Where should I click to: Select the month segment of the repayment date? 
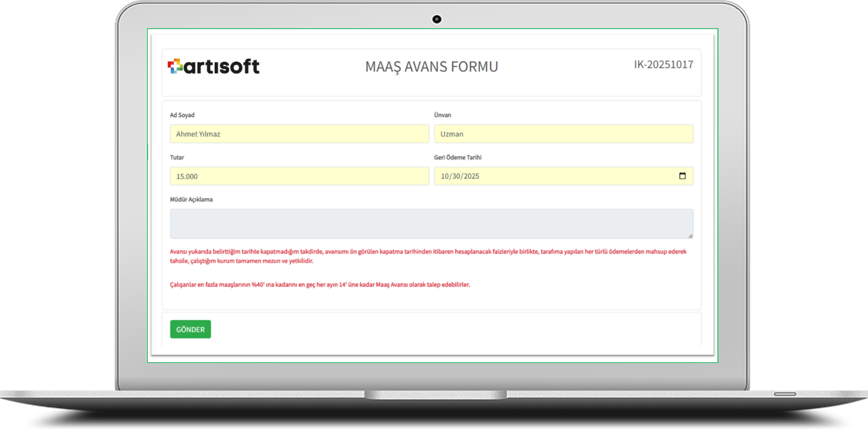point(445,176)
